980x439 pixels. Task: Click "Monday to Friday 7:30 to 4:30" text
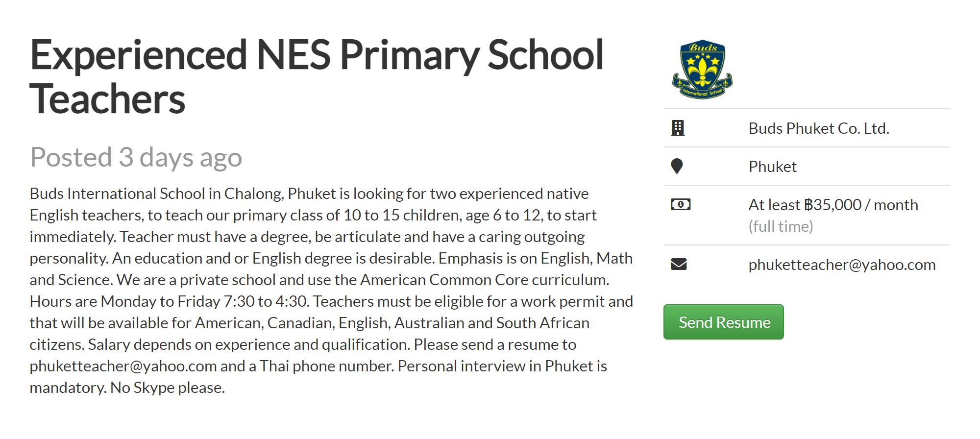(x=204, y=301)
